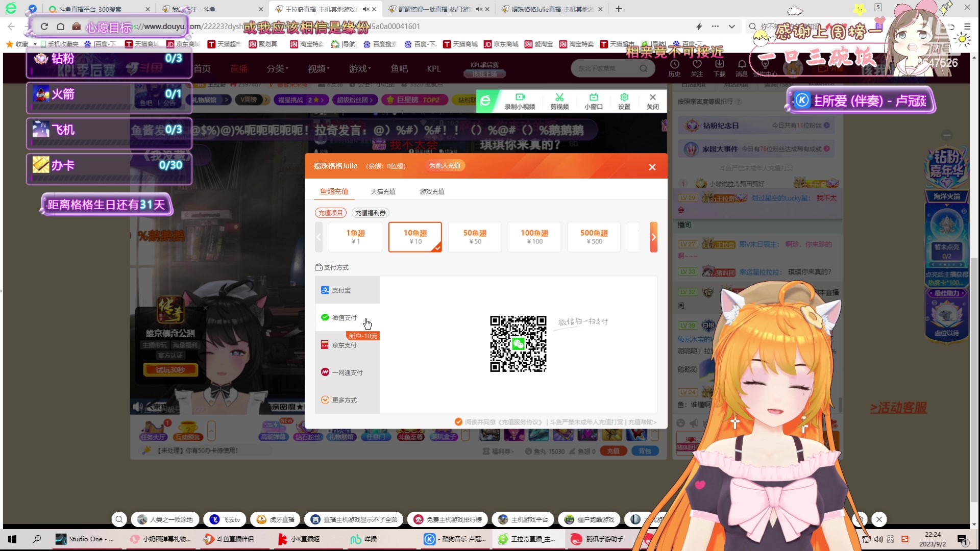Screen dimensions: 980x551
Task: Open 下载 download icon
Action: pyautogui.click(x=719, y=68)
